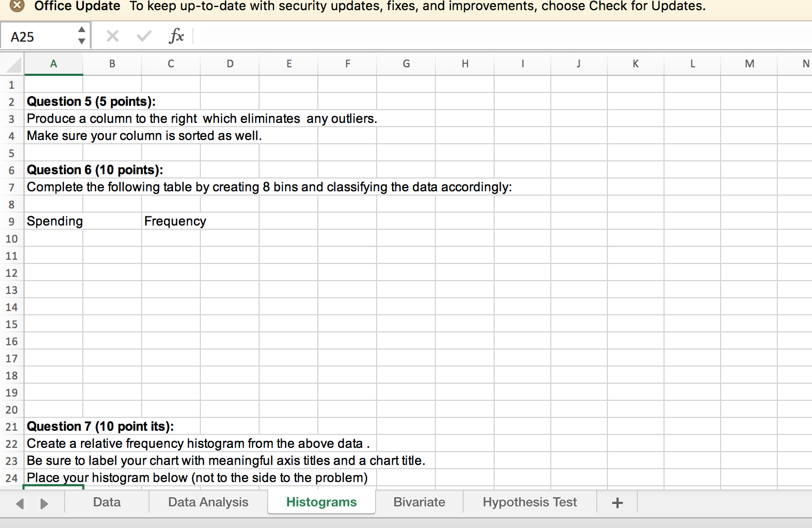Image resolution: width=812 pixels, height=528 pixels.
Task: Switch to the Hypothesis Test sheet
Action: (x=529, y=502)
